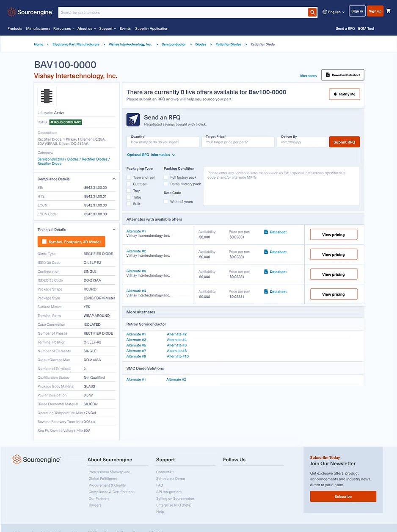
Task: Click the Sign in button
Action: (x=357, y=11)
